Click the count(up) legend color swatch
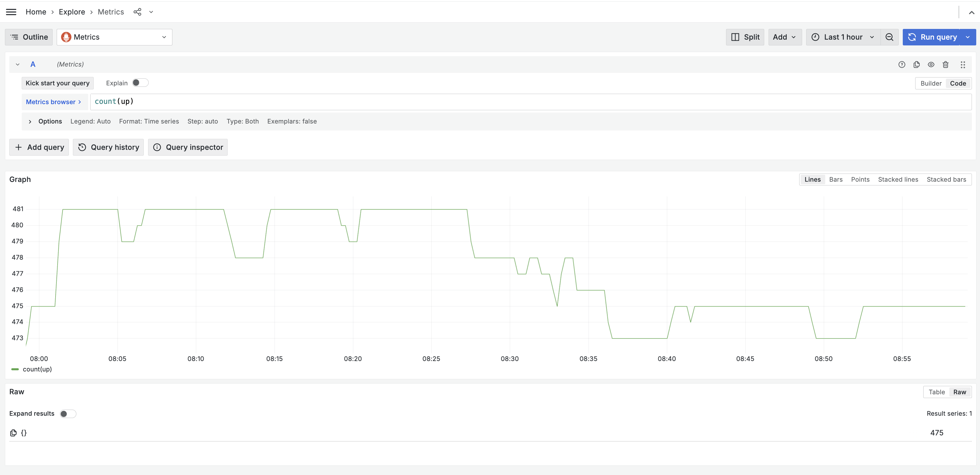 pos(15,369)
